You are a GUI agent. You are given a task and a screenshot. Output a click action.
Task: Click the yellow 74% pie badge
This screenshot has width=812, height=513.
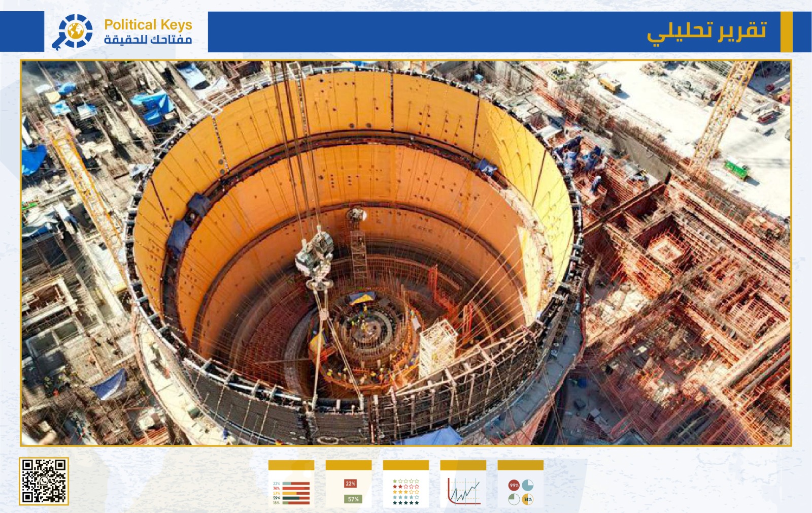click(528, 499)
